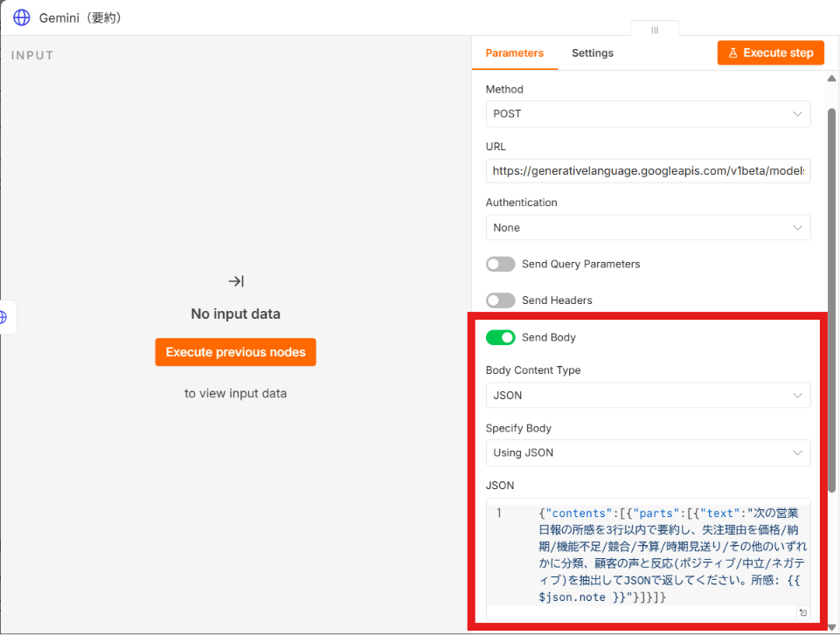Click the Specify Body label

pyautogui.click(x=518, y=428)
